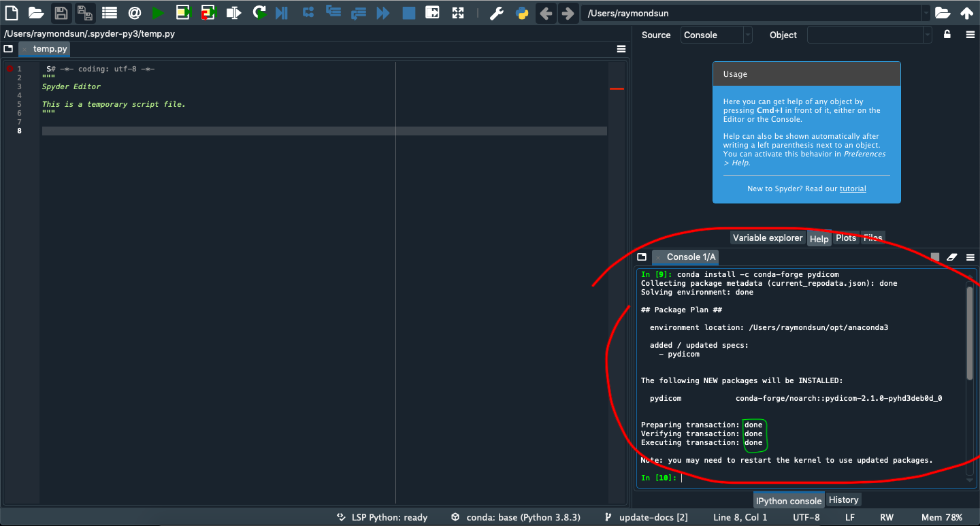The width and height of the screenshot is (980, 526).
Task: Open the Help pane options menu
Action: point(970,35)
